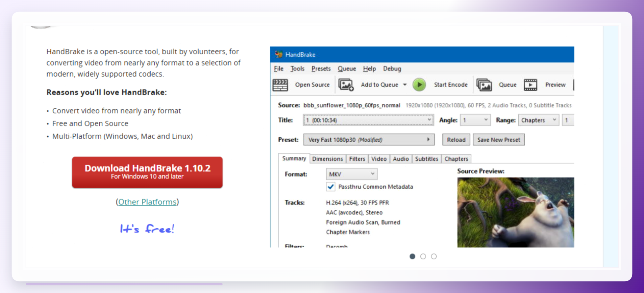Open the Presets menu
This screenshot has width=644, height=293.
321,68
